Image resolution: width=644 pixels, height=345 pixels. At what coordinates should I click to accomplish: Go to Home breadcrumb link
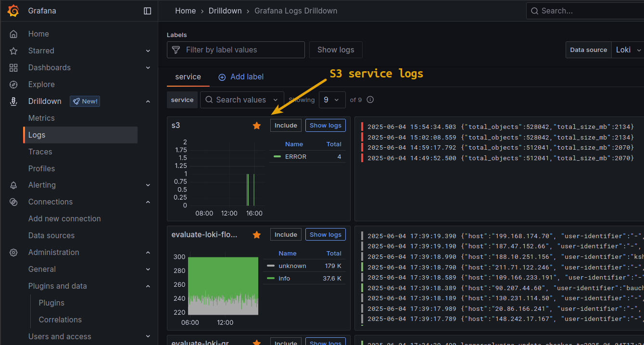point(185,11)
